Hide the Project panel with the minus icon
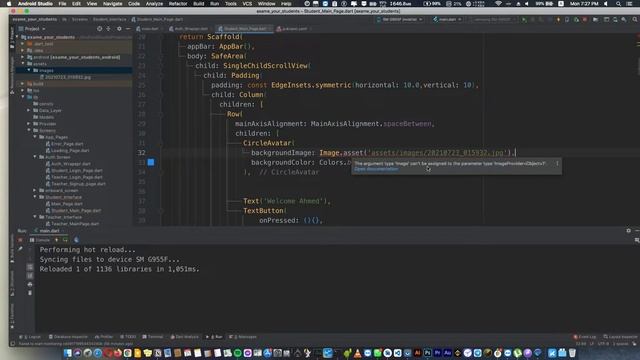The image size is (640, 360). [128, 29]
